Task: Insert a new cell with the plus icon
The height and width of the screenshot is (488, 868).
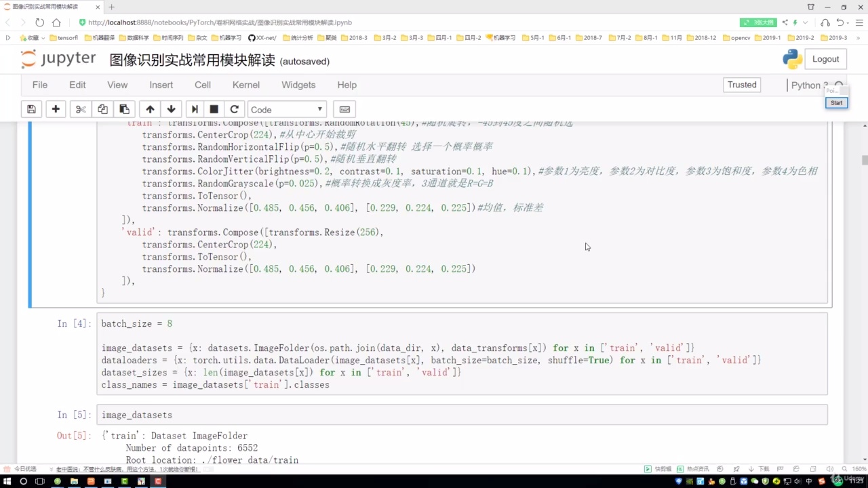Action: click(56, 109)
